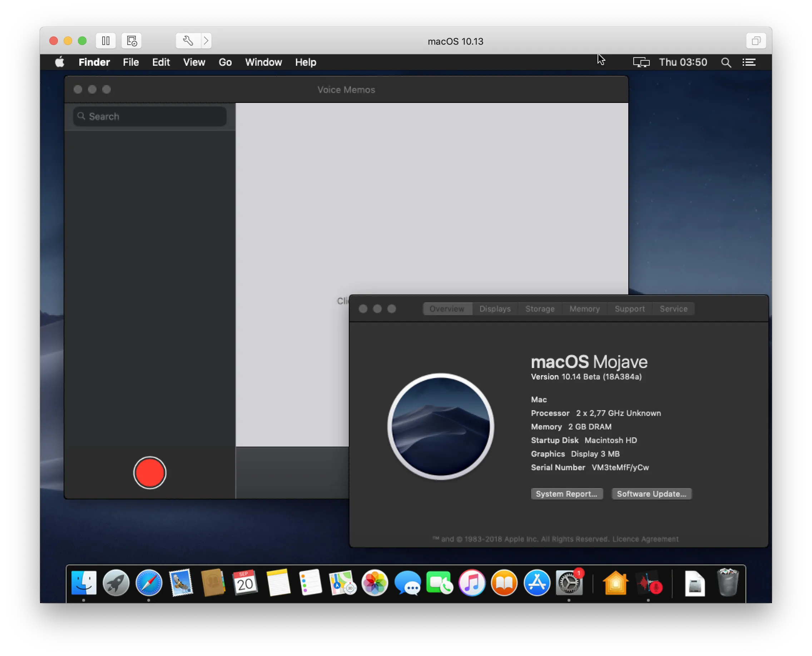Open the Memory tab
The width and height of the screenshot is (812, 656).
[584, 309]
